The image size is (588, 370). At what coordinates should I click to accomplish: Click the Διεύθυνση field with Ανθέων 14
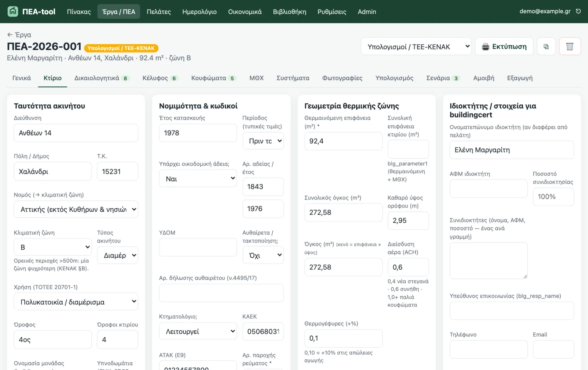76,133
